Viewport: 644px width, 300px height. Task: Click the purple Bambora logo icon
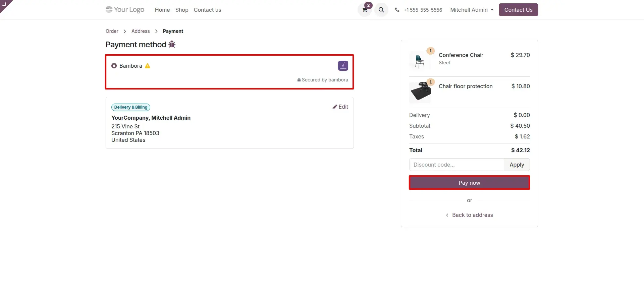pos(343,66)
